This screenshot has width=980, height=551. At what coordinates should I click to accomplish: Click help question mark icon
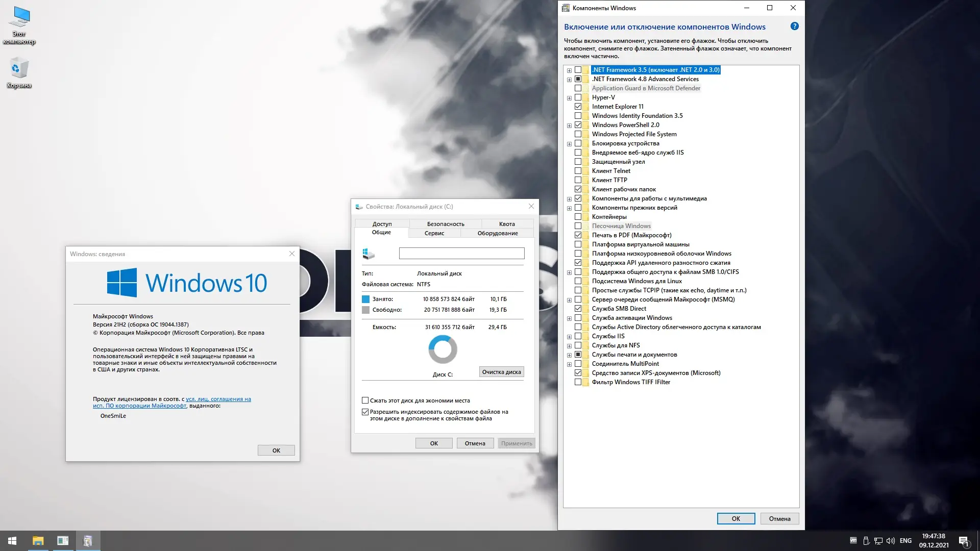[x=794, y=27]
